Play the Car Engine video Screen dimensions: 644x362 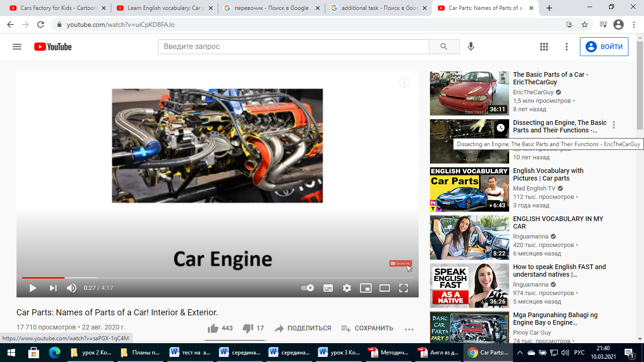[33, 288]
